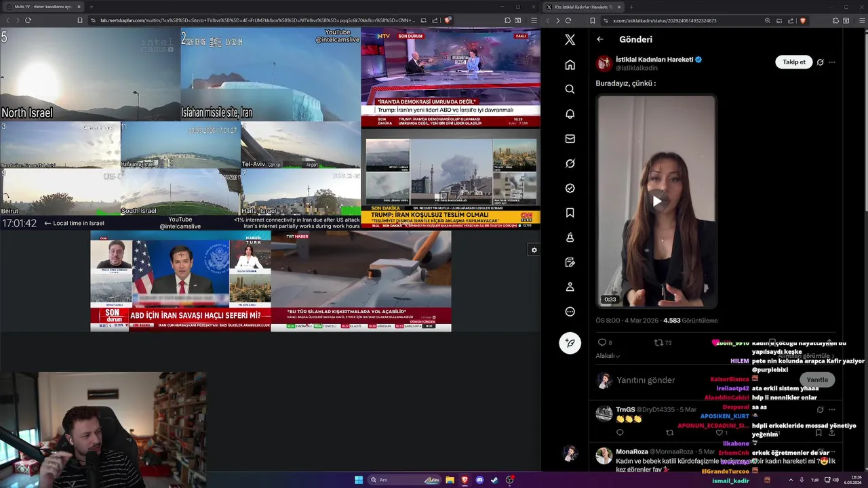
Task: Open new tab in Multi TV window
Action: click(91, 7)
